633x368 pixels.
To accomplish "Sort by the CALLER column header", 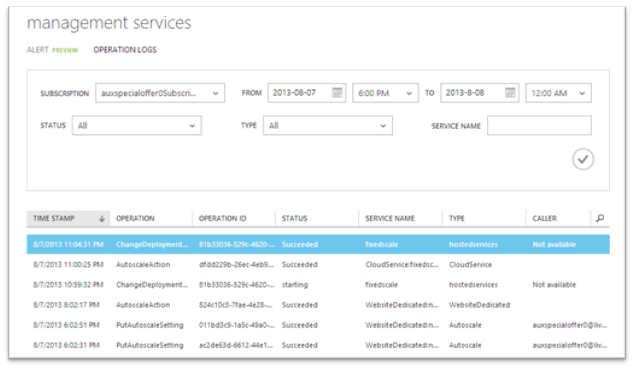I will click(x=545, y=218).
